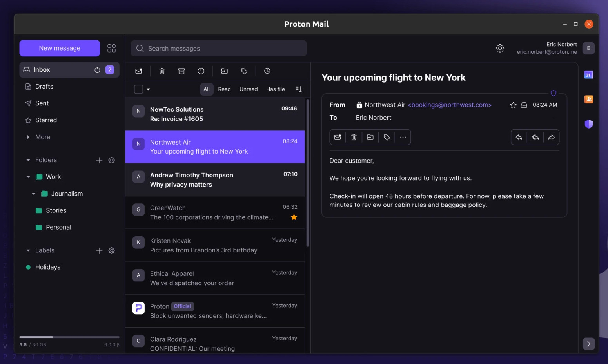Click the bookings@northwest.com sender address
Screen dimensions: 608x364
pos(450,105)
